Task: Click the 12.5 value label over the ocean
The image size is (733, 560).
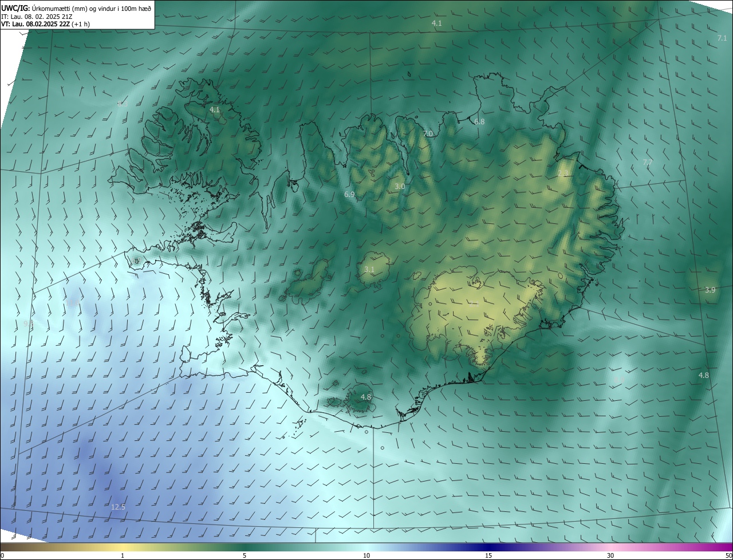Action: tap(118, 507)
